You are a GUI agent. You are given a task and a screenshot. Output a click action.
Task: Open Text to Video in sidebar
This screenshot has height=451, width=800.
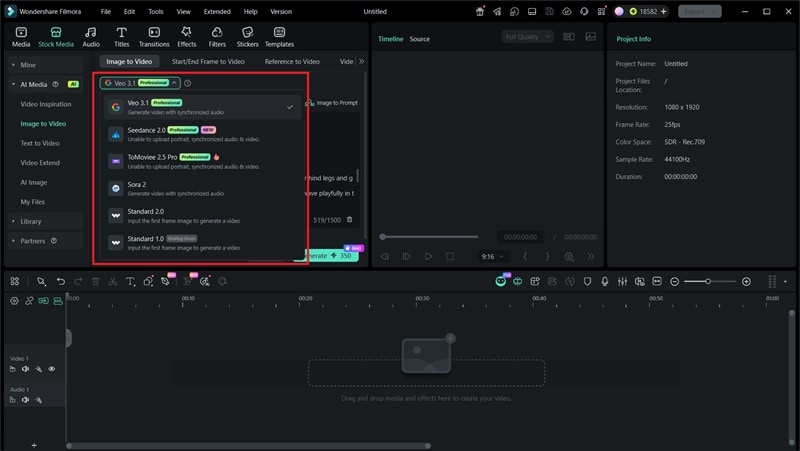tap(40, 143)
